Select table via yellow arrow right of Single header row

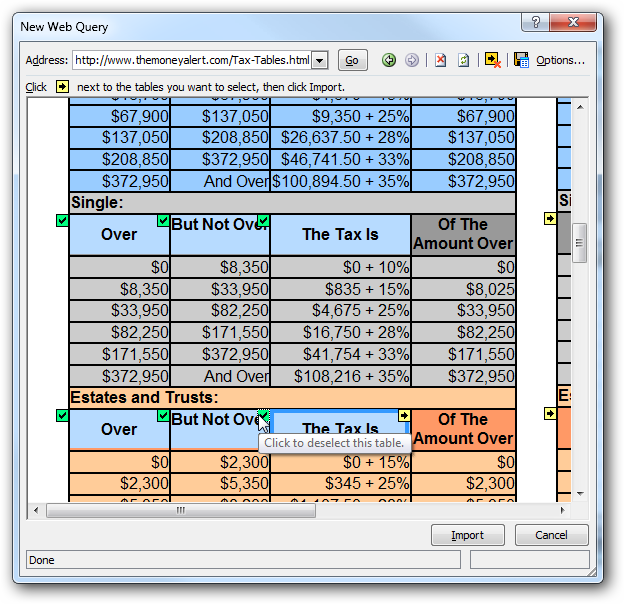[550, 218]
